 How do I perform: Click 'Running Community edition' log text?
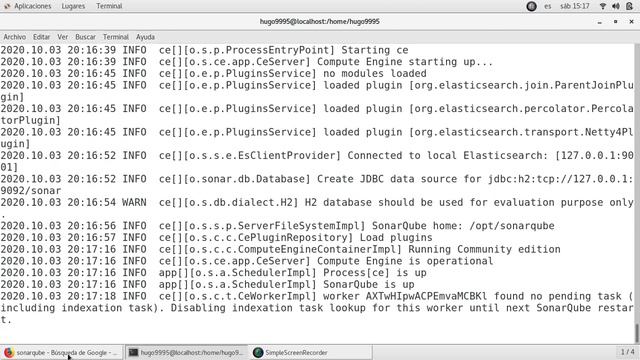pos(484,249)
